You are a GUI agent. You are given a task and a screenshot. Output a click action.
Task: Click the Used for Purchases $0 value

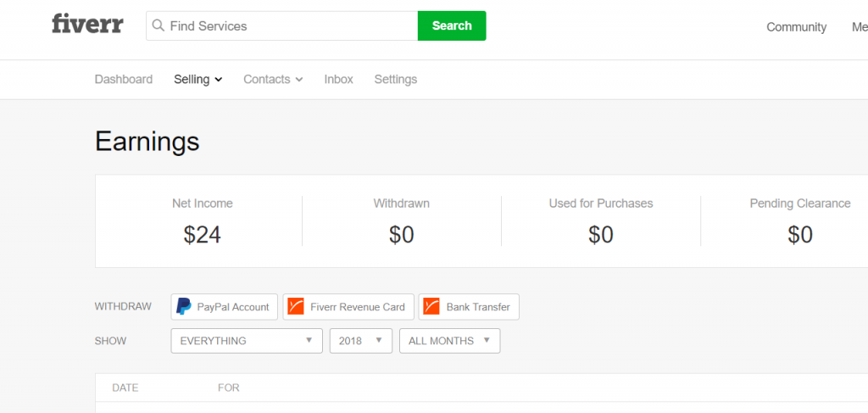pos(601,235)
